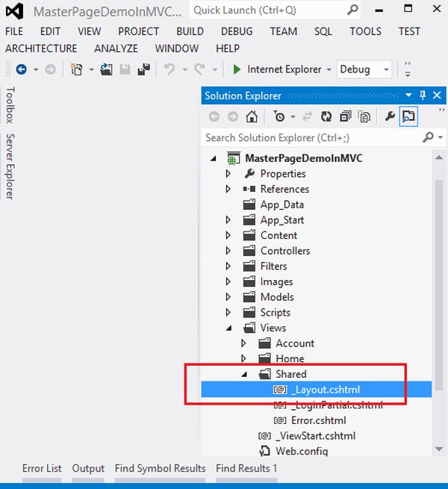Open the Output tab
The width and height of the screenshot is (448, 489).
click(x=88, y=468)
